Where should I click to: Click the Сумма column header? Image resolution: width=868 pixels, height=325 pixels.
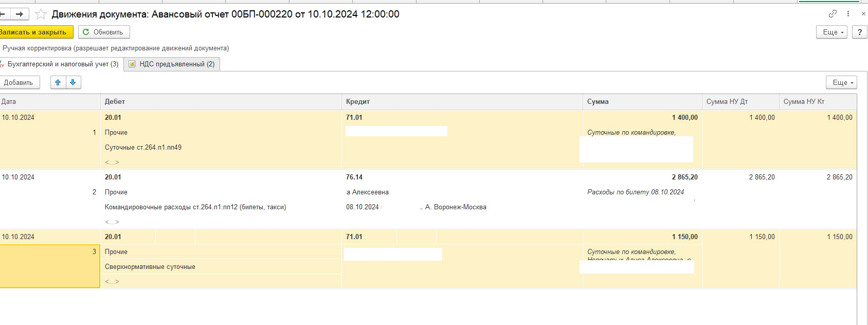point(642,102)
